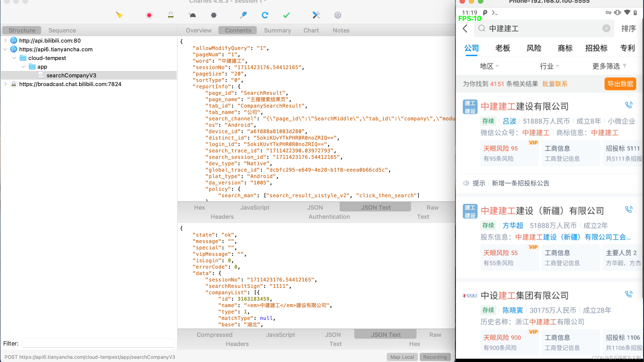Open 陈晓寅 legal representative link
The height and width of the screenshot is (362, 644).
[512, 310]
